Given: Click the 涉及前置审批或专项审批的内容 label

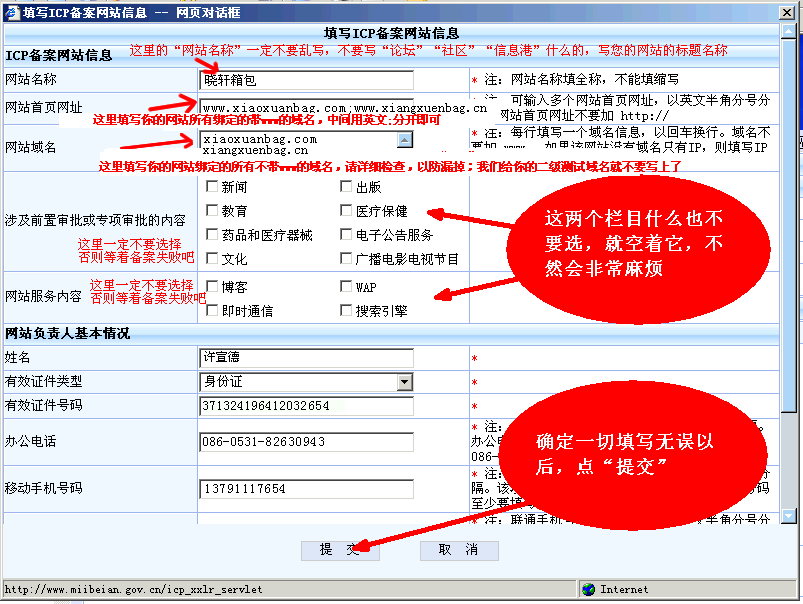Looking at the screenshot, I should tap(95, 220).
